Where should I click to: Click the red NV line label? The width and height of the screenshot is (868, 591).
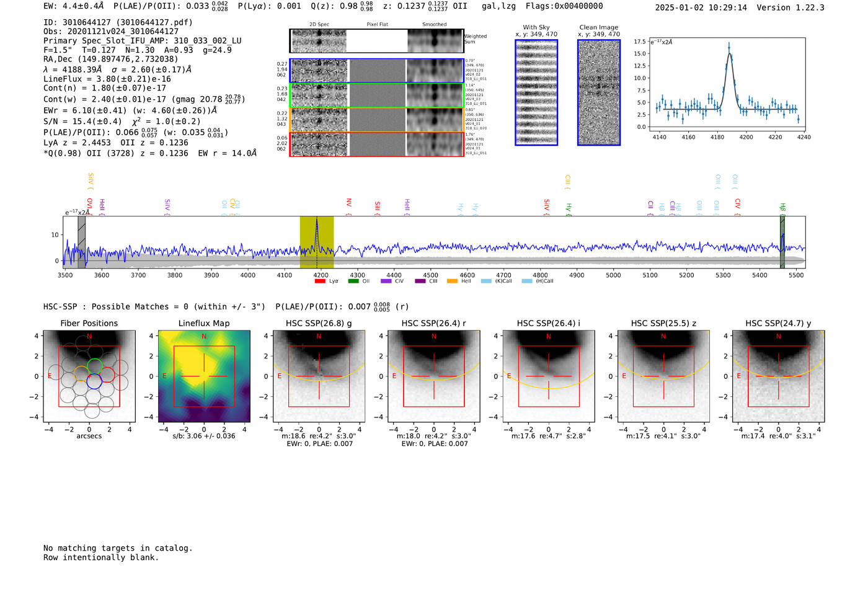click(349, 203)
